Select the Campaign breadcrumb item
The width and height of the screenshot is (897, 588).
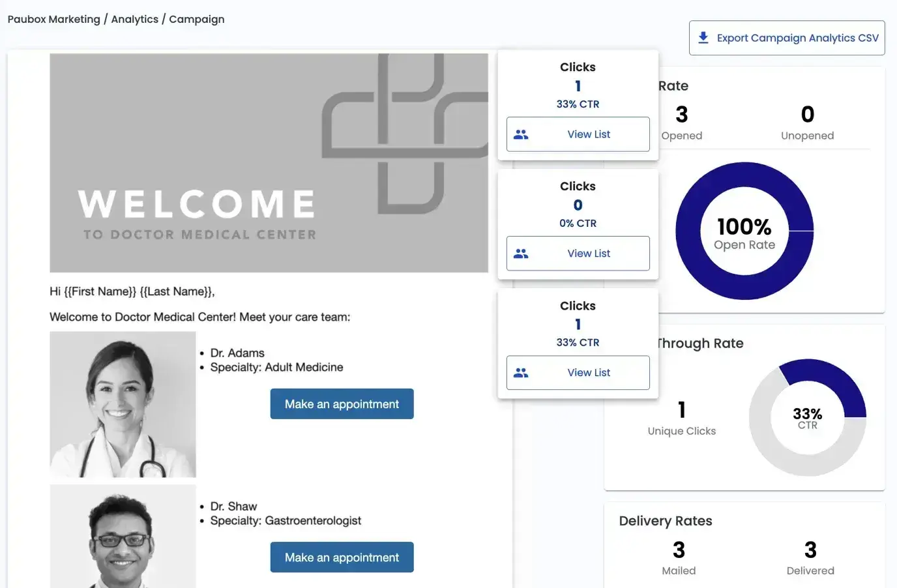click(196, 19)
